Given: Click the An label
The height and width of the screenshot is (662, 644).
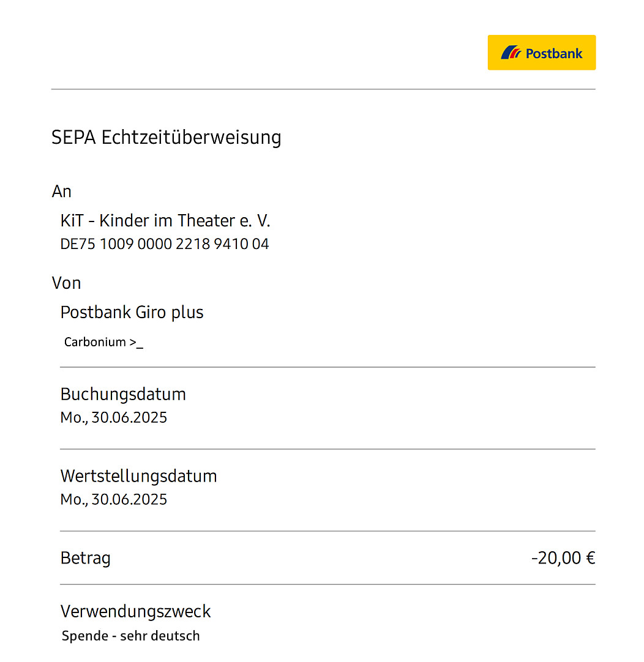Looking at the screenshot, I should 61,192.
